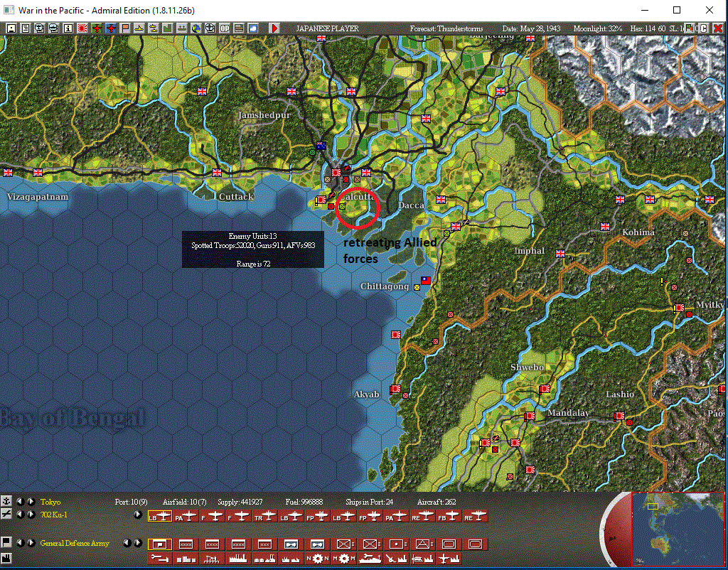Click the green terrain shape toolbar icon
Screen dimensions: 728x570
point(167,28)
